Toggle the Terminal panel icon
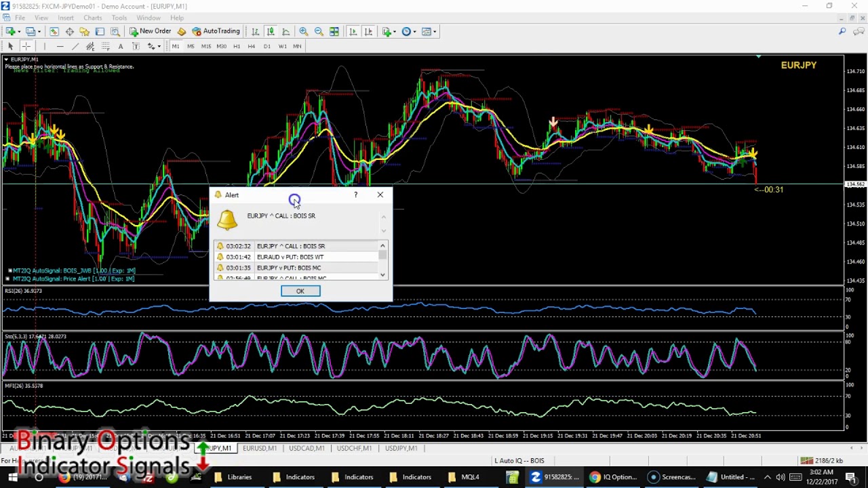Image resolution: width=868 pixels, height=488 pixels. 100,31
